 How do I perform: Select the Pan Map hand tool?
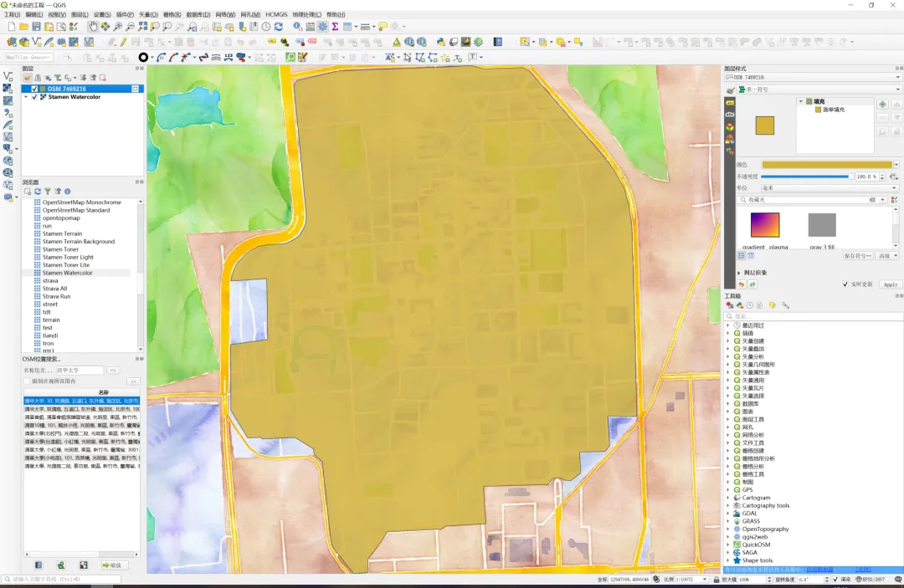(92, 27)
